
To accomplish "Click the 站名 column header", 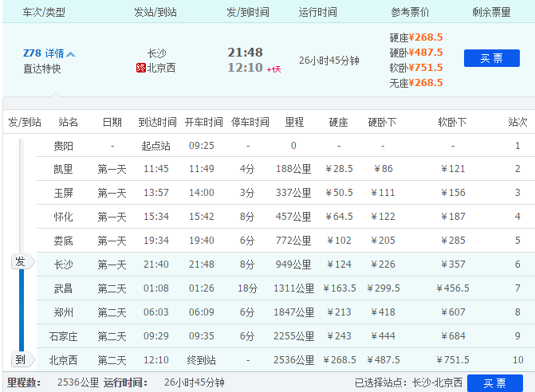I will (69, 122).
